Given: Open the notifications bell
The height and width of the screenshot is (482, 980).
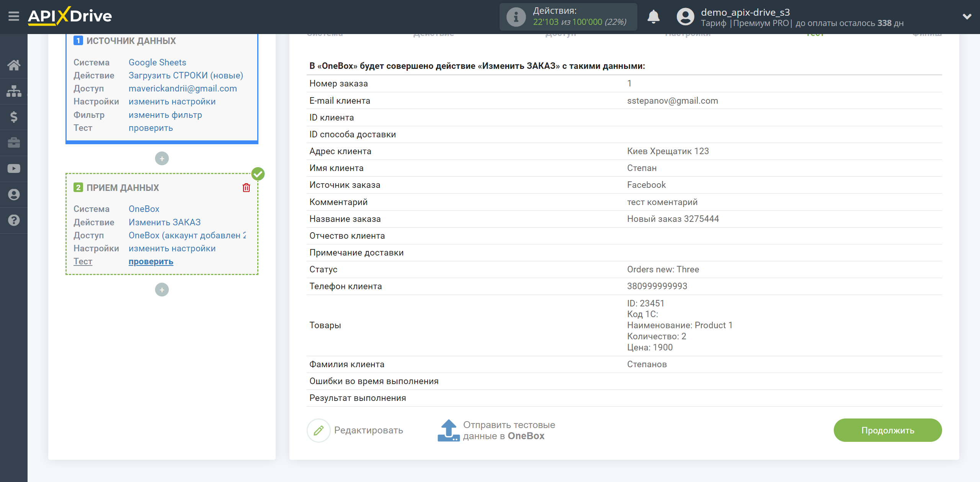Looking at the screenshot, I should click(x=653, y=17).
